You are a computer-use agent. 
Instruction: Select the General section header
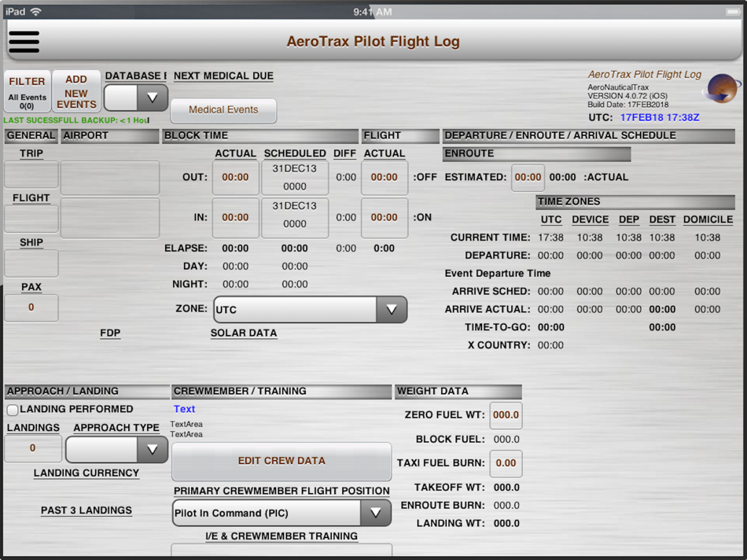click(31, 136)
